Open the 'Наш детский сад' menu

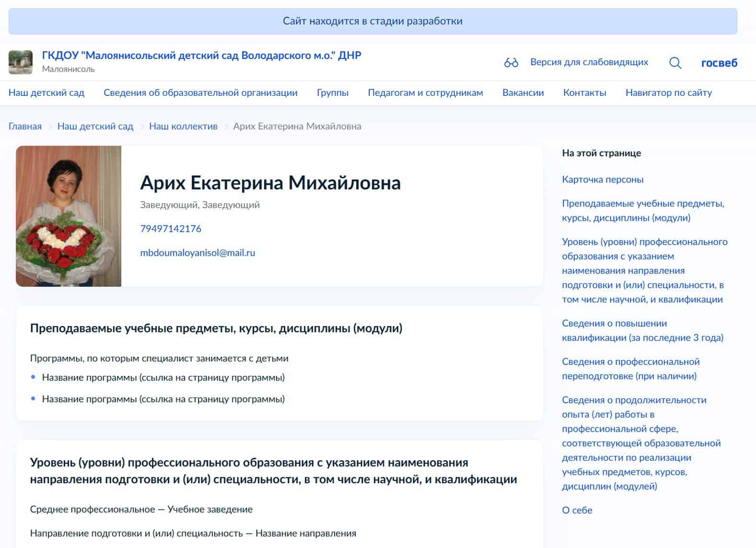click(x=47, y=93)
